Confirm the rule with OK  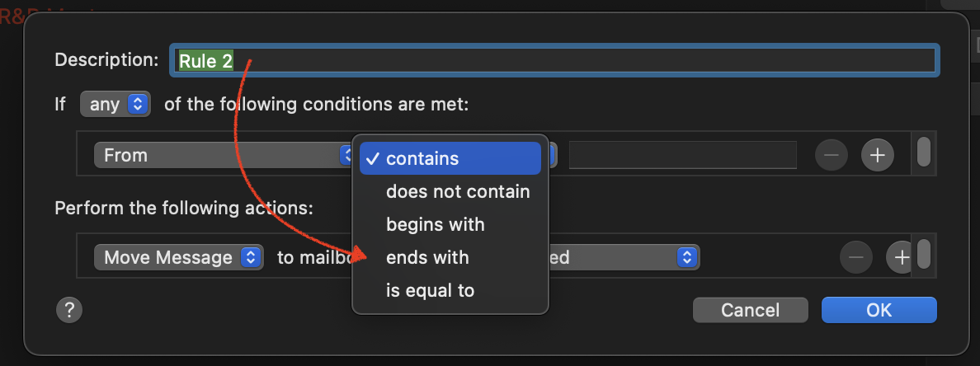(879, 310)
